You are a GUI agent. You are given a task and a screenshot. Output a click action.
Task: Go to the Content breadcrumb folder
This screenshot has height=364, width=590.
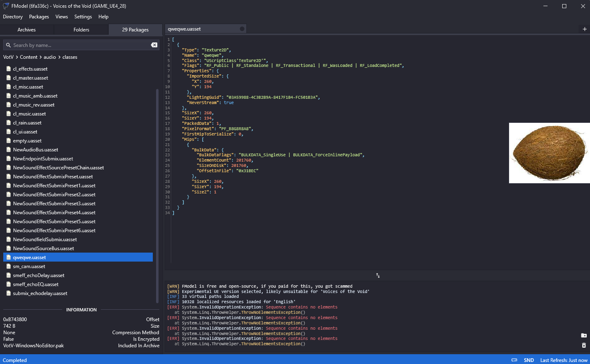tap(29, 57)
